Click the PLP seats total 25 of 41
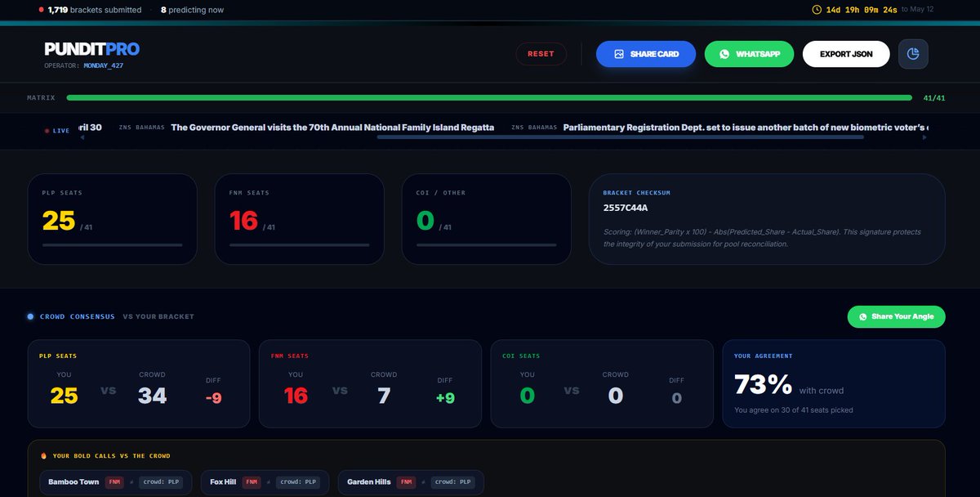The height and width of the screenshot is (497, 980). click(x=69, y=222)
